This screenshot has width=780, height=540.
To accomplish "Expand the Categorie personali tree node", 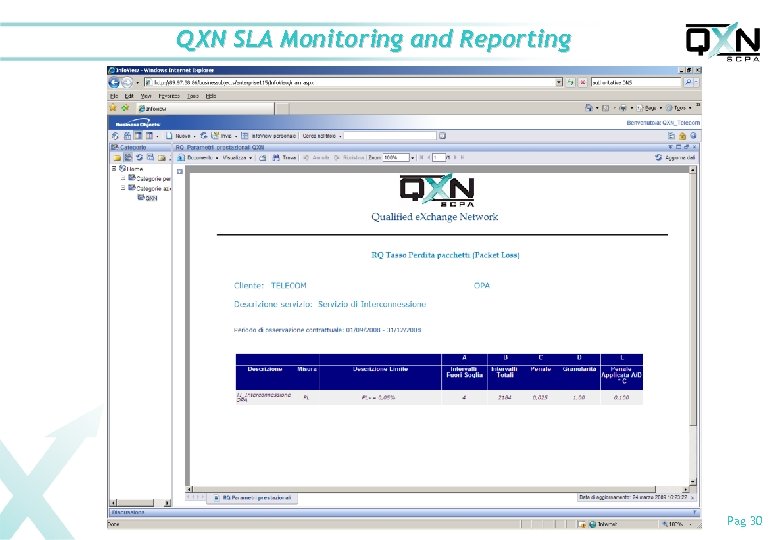I will [x=123, y=178].
